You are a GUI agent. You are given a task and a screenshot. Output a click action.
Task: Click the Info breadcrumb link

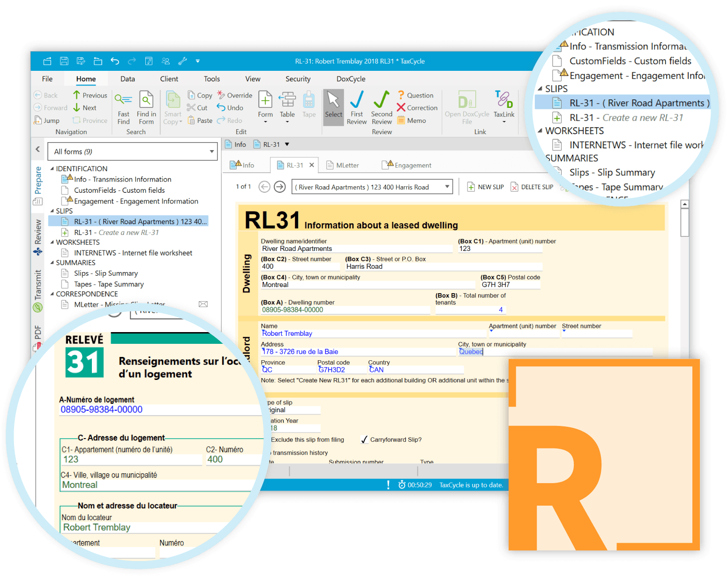point(236,144)
